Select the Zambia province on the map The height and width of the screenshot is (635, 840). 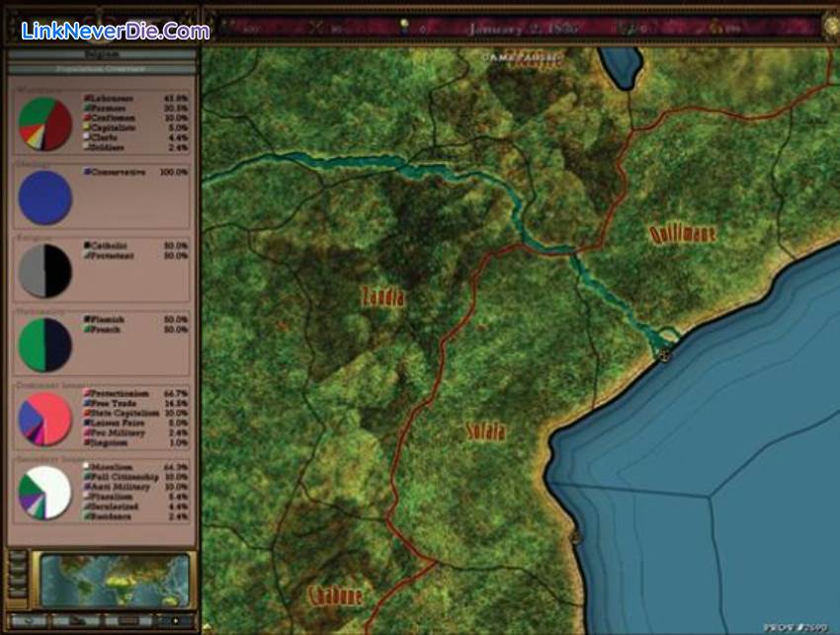(x=382, y=296)
